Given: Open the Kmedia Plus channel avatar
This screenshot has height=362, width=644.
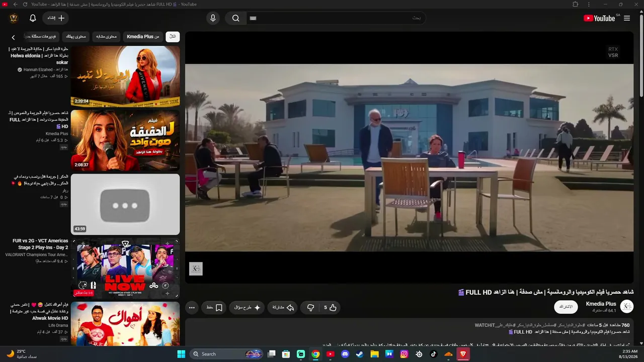Looking at the screenshot, I should [627, 306].
